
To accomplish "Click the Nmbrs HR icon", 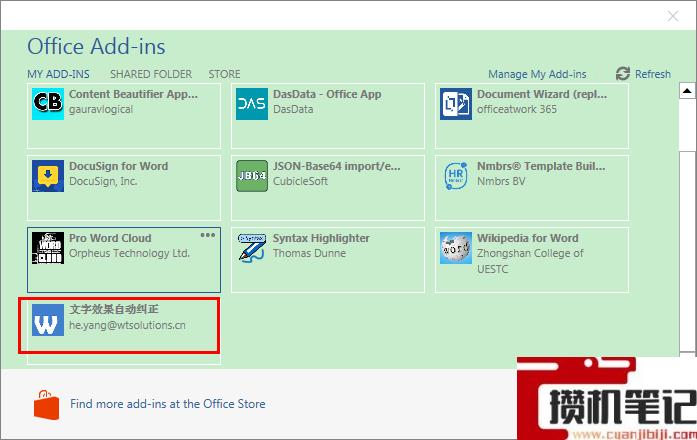I will [x=456, y=176].
